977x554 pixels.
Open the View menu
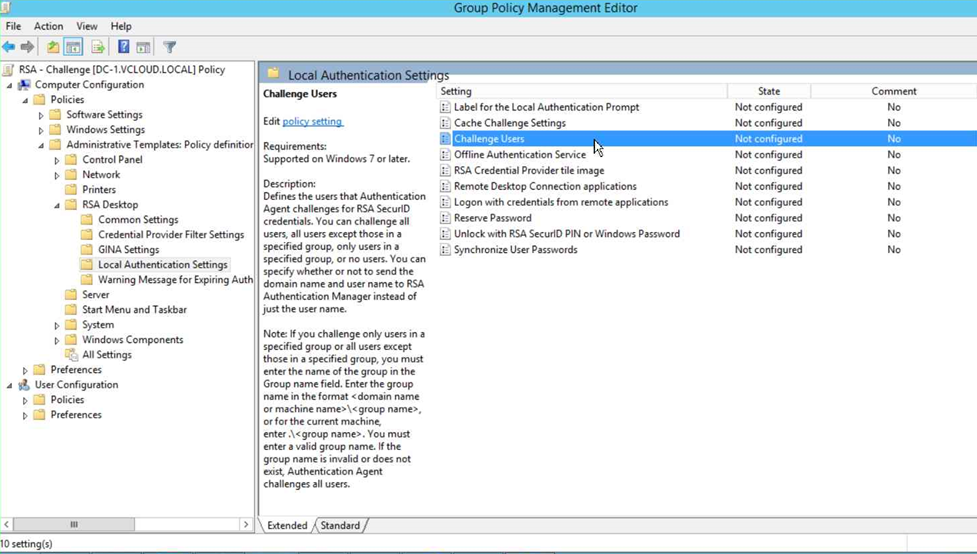pyautogui.click(x=87, y=26)
